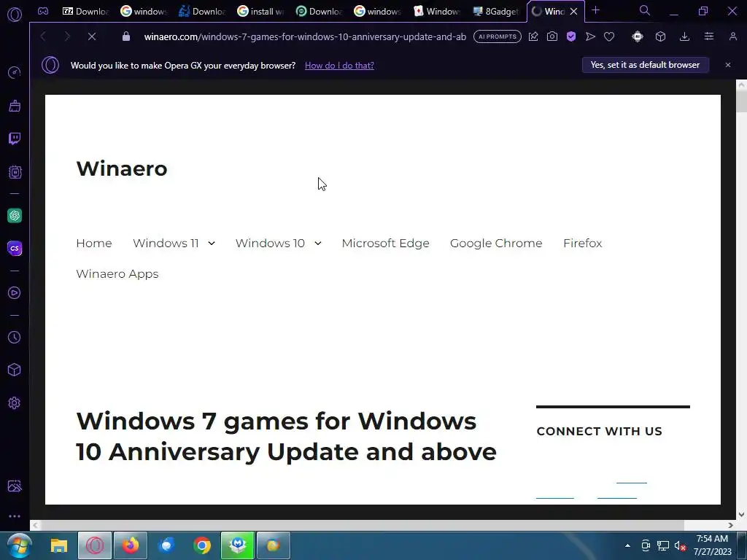Open a new tab with plus button

595,10
